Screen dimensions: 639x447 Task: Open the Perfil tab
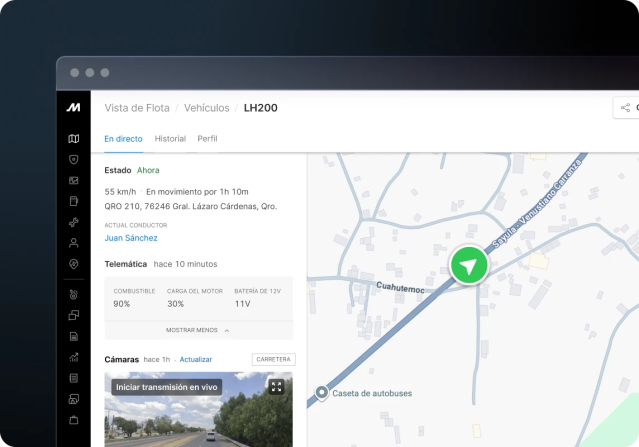pos(207,139)
